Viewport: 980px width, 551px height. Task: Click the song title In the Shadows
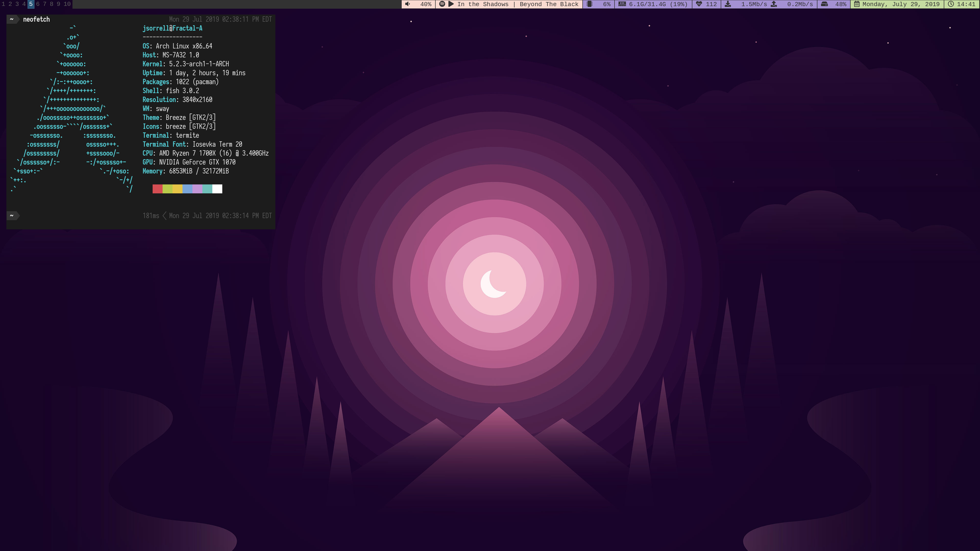[x=482, y=4]
